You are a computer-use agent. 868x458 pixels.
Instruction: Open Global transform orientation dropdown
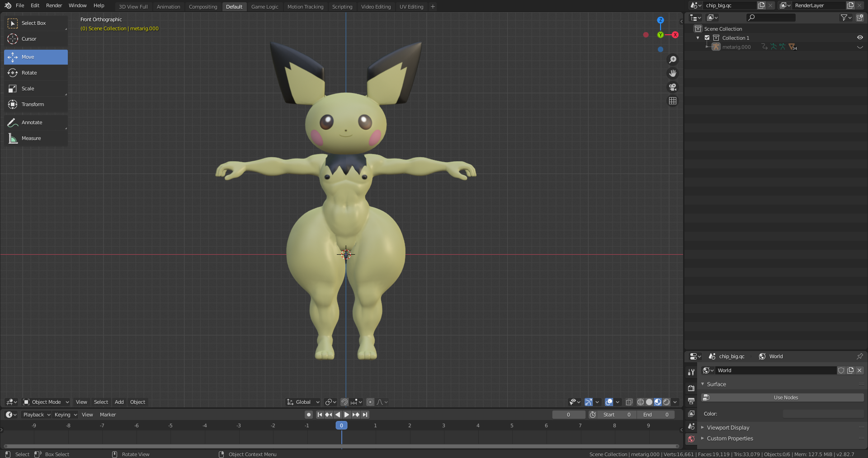(x=303, y=402)
